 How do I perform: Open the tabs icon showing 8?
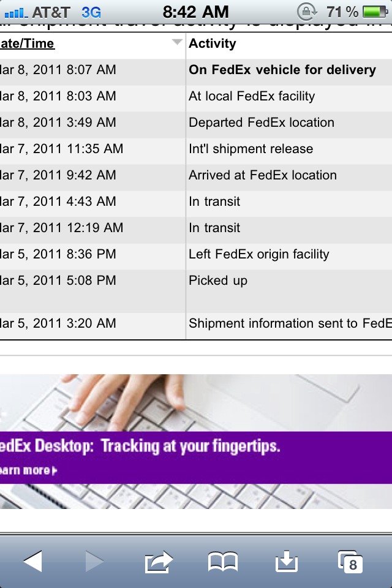[x=350, y=562]
